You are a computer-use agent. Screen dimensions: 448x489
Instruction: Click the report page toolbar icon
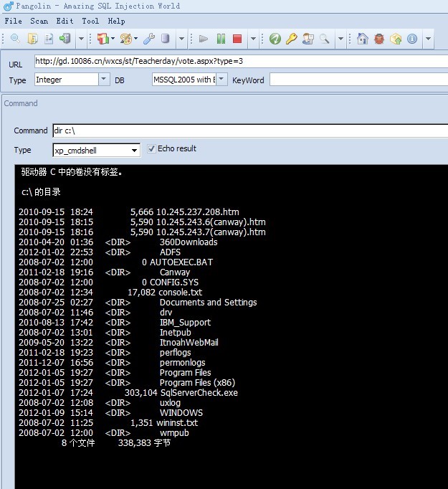(49, 39)
